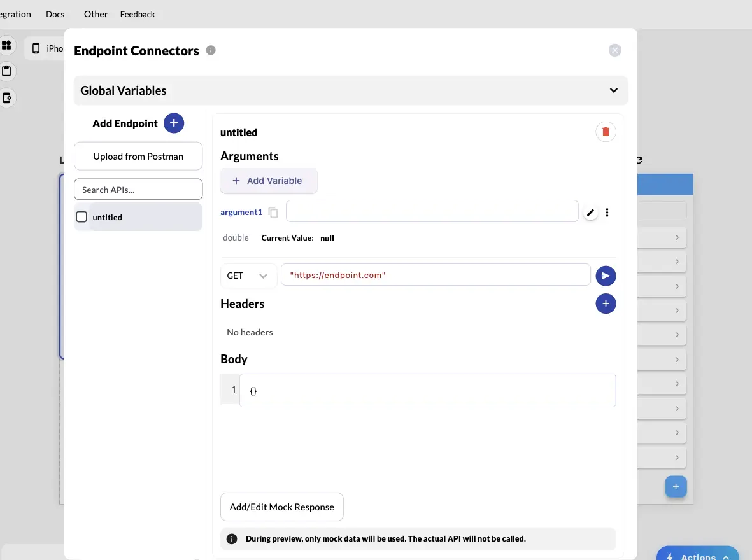The height and width of the screenshot is (560, 752).
Task: Check the untitled endpoint checkbox
Action: 82,217
